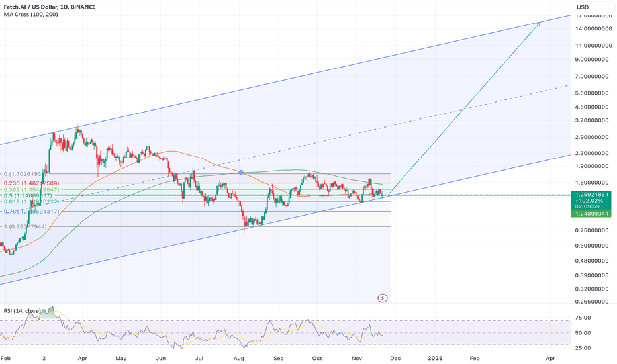Image resolution: width=617 pixels, height=364 pixels.
Task: Click the Dec label on time axis
Action: tap(395, 359)
